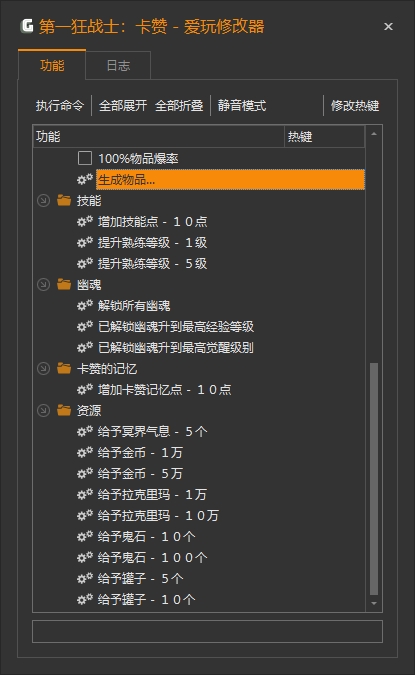Click gear icon for 增加卡赞记忆点 - 10点
The image size is (415, 675).
[85, 390]
